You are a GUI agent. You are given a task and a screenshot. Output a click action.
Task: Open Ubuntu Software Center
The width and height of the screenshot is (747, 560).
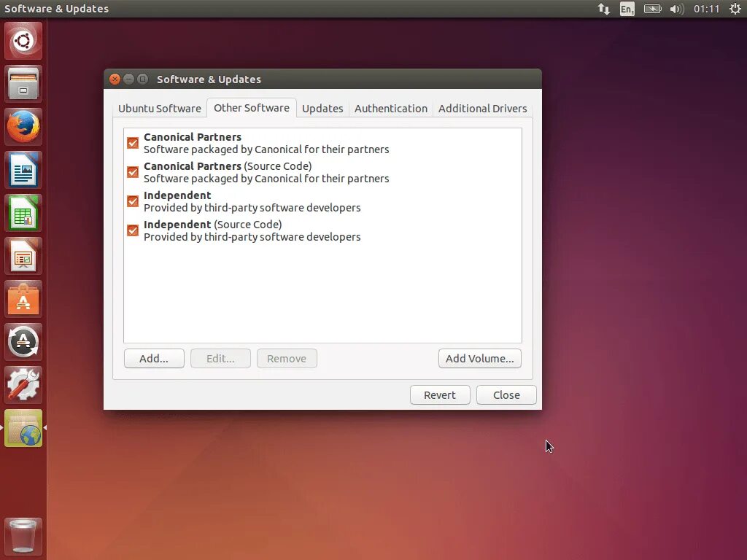pos(23,299)
